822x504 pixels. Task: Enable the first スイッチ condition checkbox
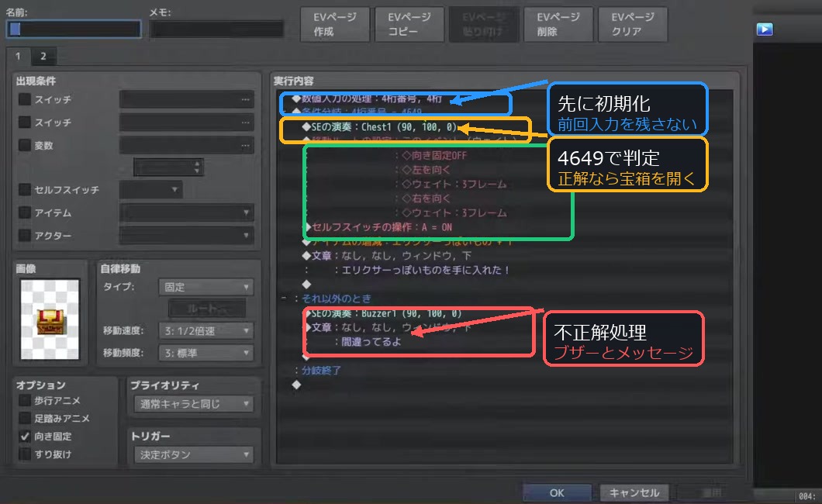point(25,99)
